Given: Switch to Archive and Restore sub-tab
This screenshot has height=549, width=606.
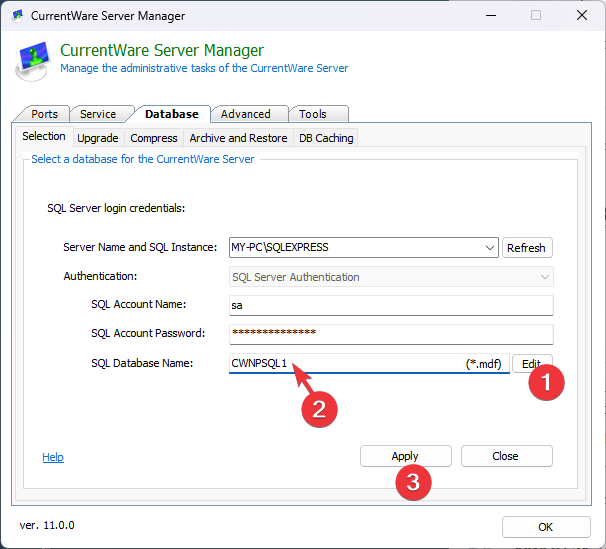Looking at the screenshot, I should point(238,138).
